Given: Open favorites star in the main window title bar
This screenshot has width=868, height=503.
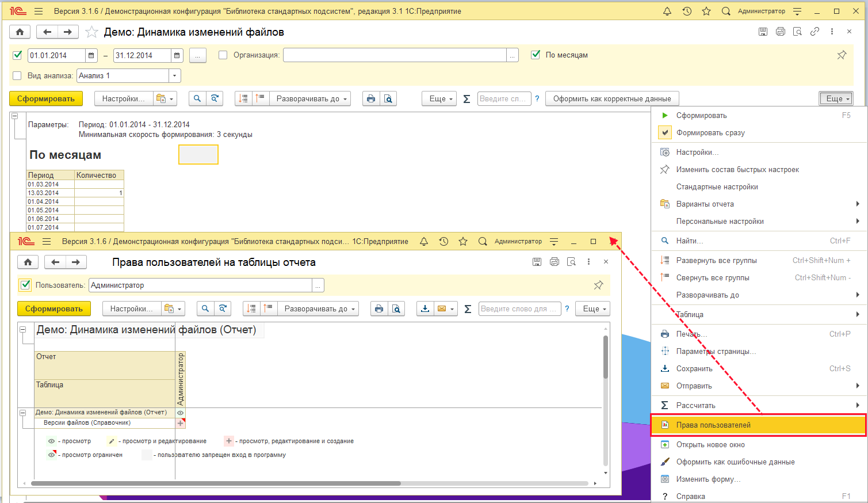Looking at the screenshot, I should [706, 11].
